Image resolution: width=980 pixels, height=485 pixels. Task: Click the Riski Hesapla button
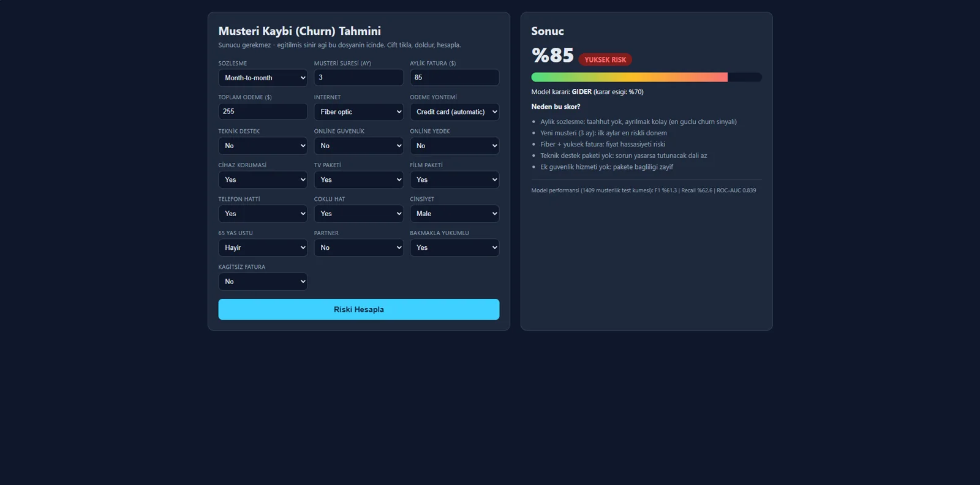pyautogui.click(x=359, y=309)
